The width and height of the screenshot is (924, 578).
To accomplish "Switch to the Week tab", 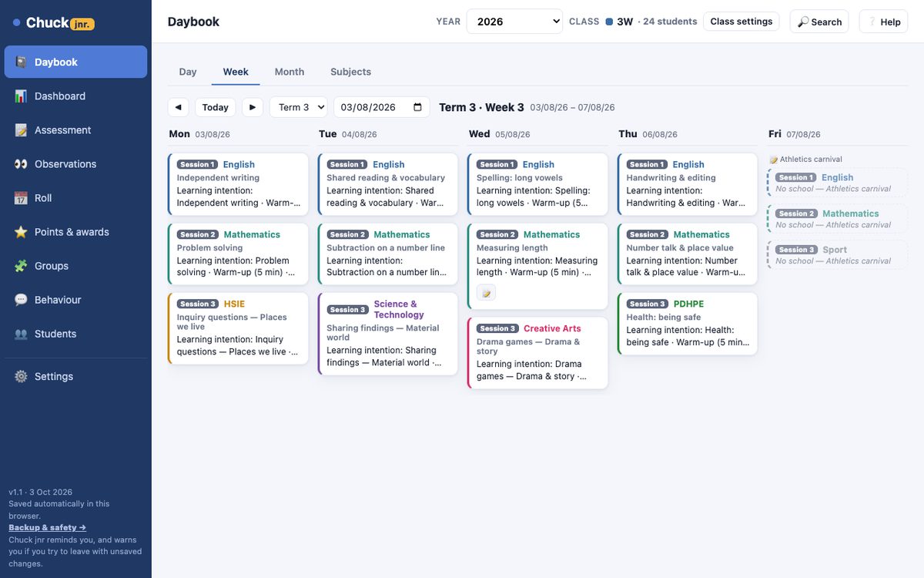I will (236, 72).
